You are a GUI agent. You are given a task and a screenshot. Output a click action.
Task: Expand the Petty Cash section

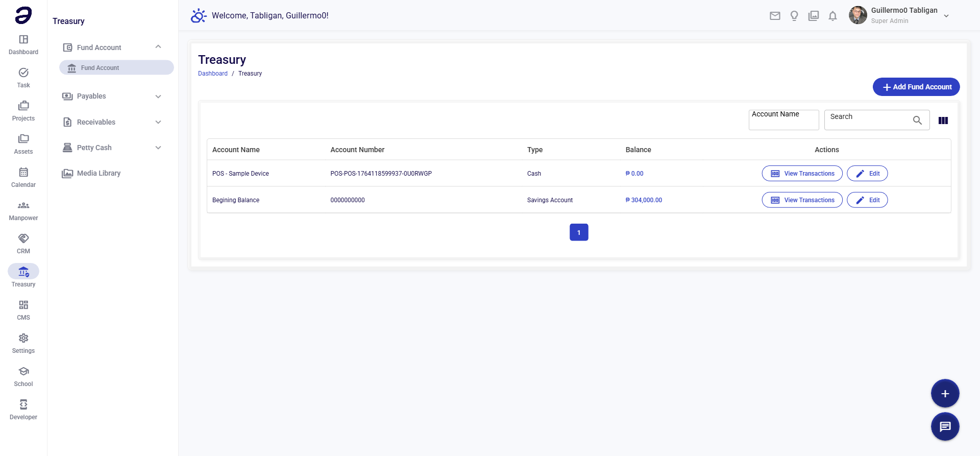click(158, 148)
